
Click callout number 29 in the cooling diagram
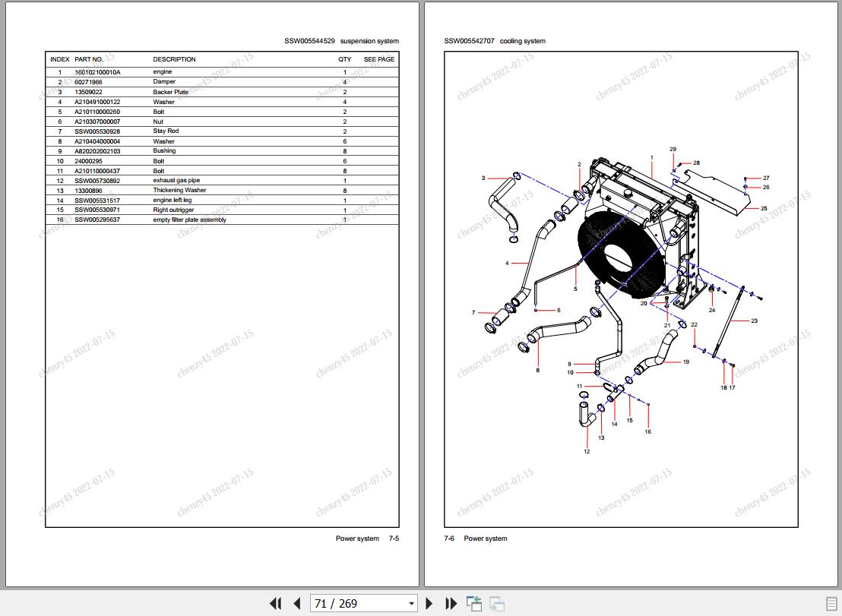pos(672,150)
